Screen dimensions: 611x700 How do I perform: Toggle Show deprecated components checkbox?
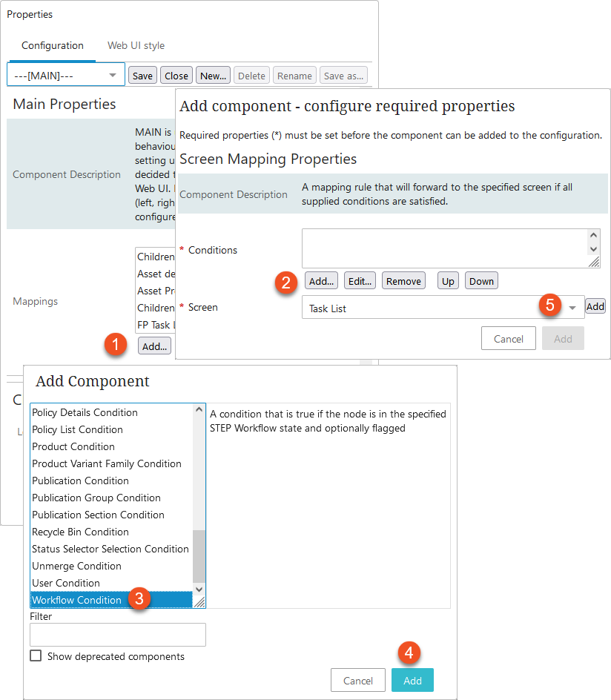36,656
